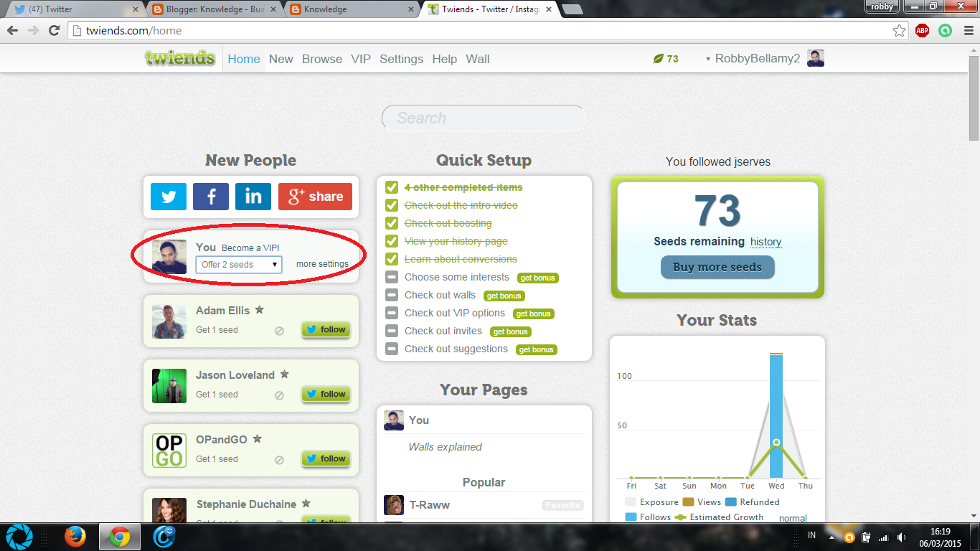
Task: Skip Adam Ellis with the block icon
Action: pyautogui.click(x=280, y=331)
